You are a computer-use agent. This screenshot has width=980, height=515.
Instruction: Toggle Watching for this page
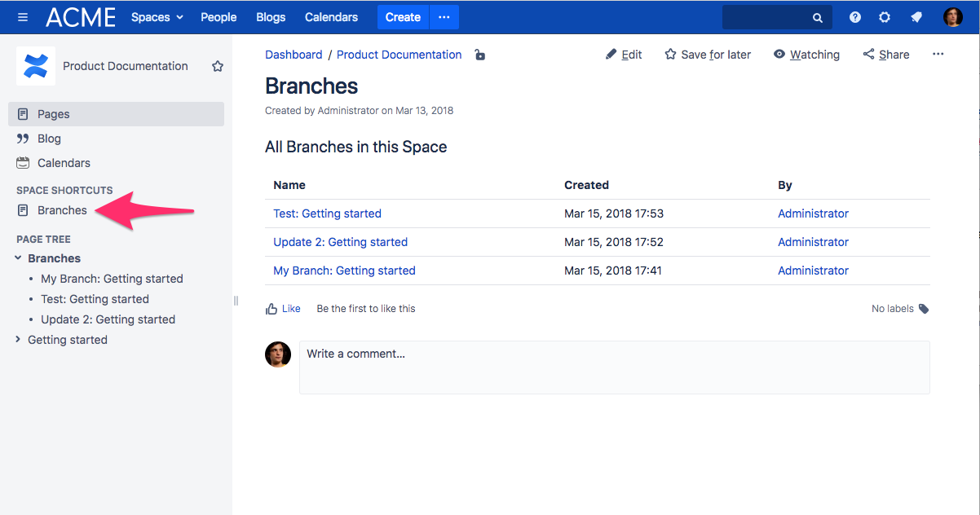point(806,55)
